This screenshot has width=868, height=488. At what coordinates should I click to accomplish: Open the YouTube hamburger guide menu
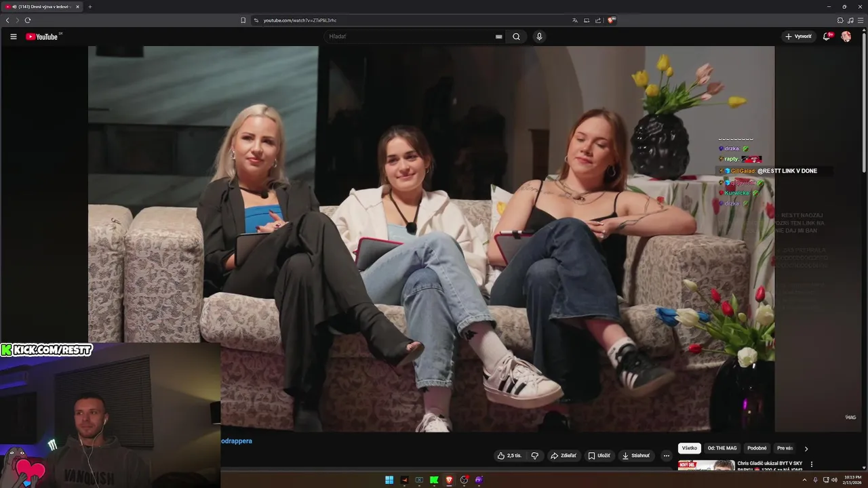[13, 37]
